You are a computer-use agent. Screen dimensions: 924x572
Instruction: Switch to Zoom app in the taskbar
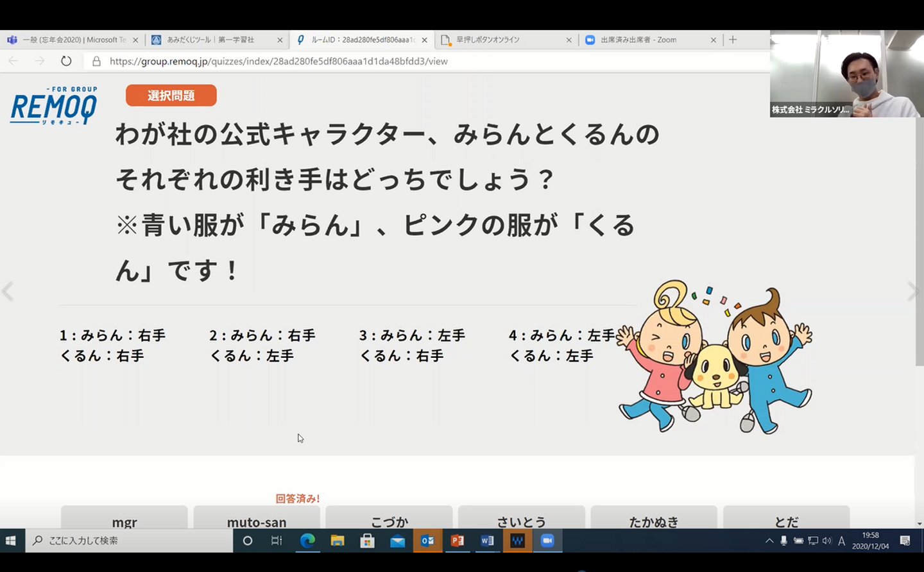click(547, 541)
